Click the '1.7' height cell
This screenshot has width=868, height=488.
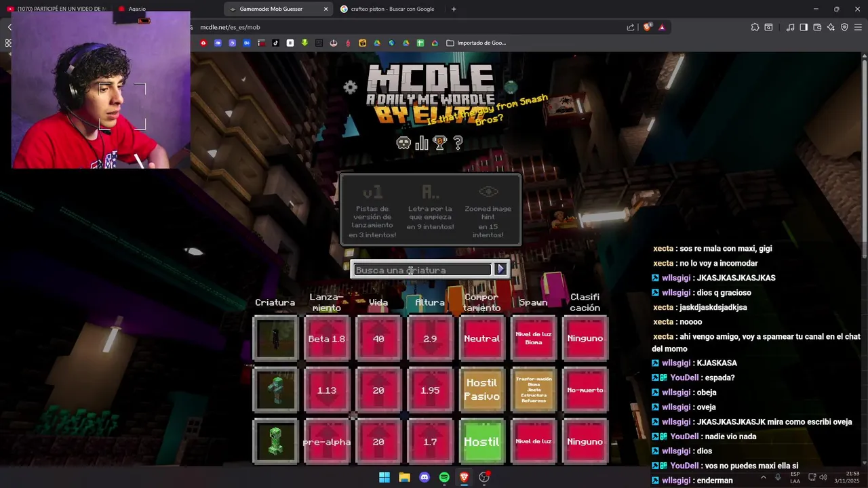430,441
